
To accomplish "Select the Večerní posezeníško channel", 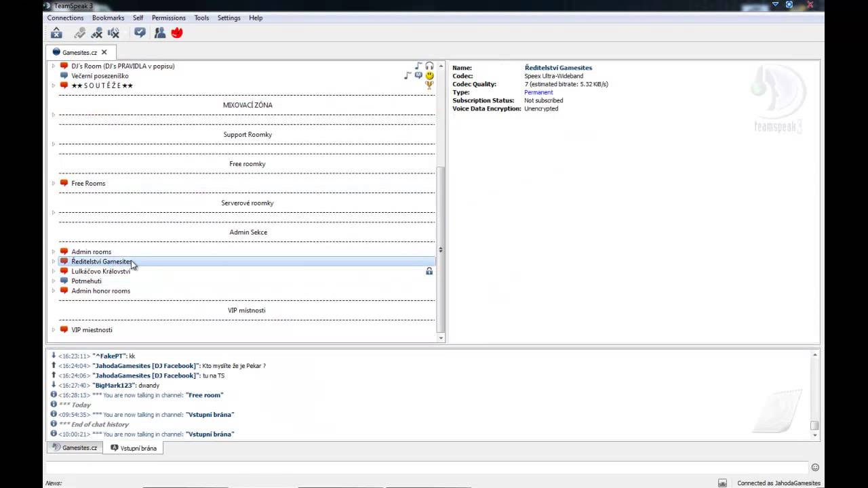I will coord(100,76).
